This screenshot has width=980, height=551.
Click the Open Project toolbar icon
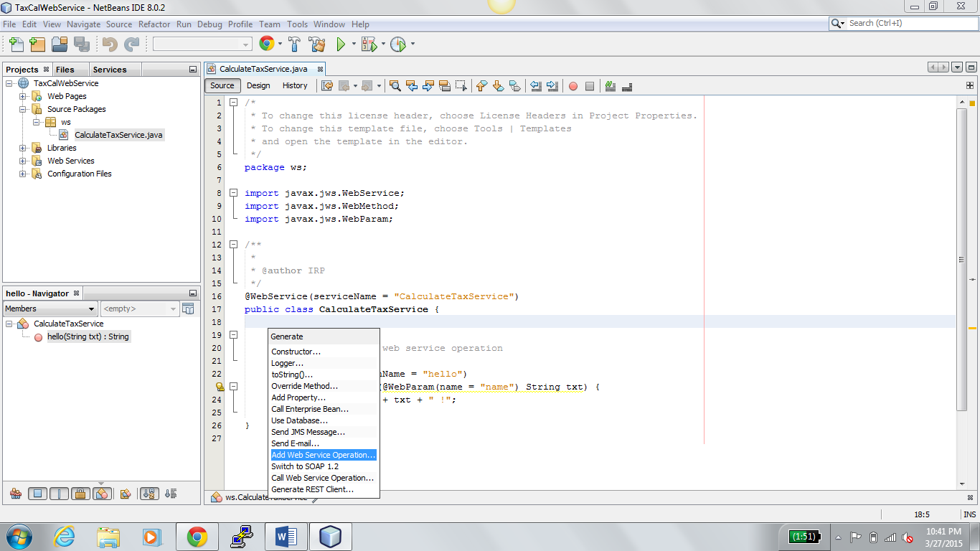point(60,44)
